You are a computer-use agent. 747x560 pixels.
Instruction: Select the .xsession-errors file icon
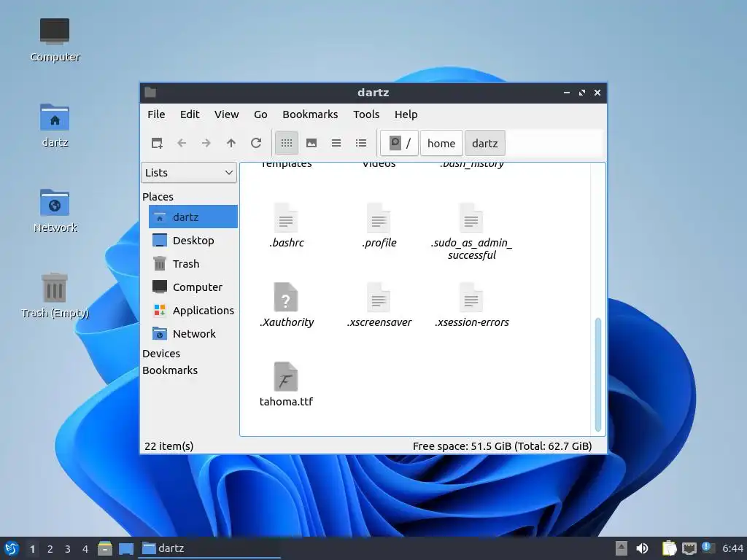pos(471,297)
